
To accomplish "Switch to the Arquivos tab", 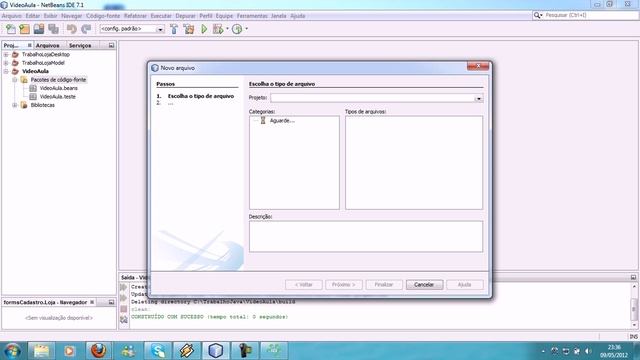I will tap(48, 45).
